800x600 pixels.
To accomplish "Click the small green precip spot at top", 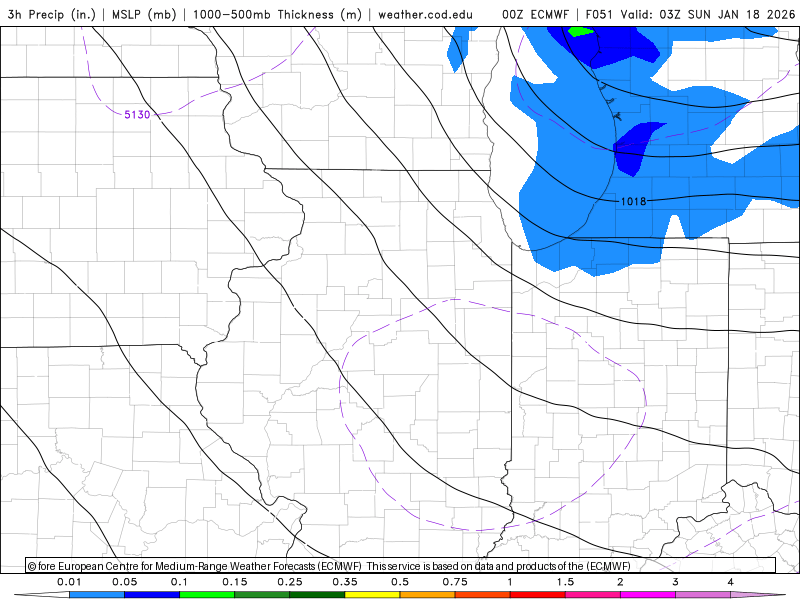I will coord(581,32).
